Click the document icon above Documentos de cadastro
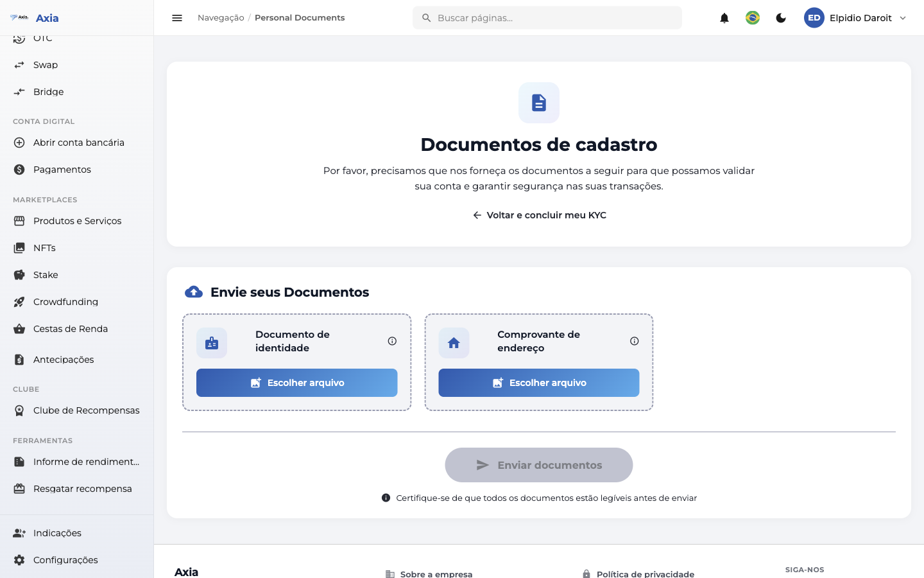 (x=539, y=103)
